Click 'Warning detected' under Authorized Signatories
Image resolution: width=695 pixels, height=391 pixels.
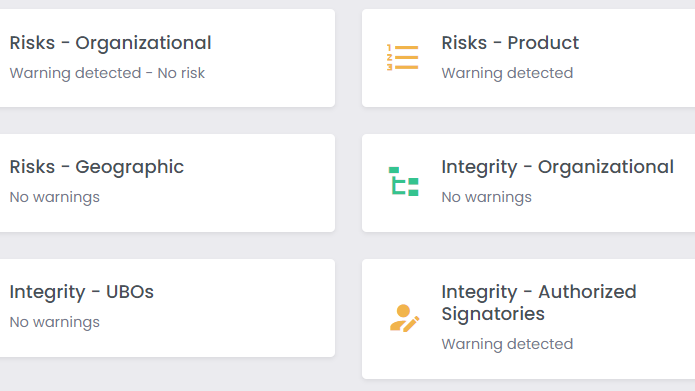[507, 344]
